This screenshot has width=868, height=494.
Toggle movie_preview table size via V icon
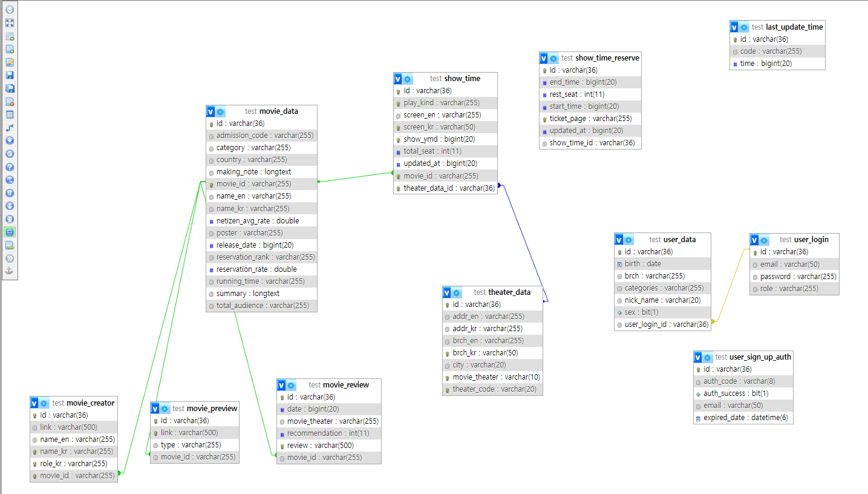[155, 409]
